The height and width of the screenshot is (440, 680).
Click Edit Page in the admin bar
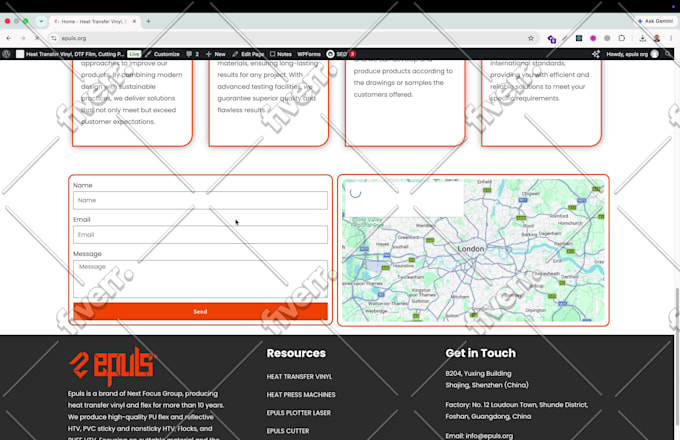tap(248, 54)
